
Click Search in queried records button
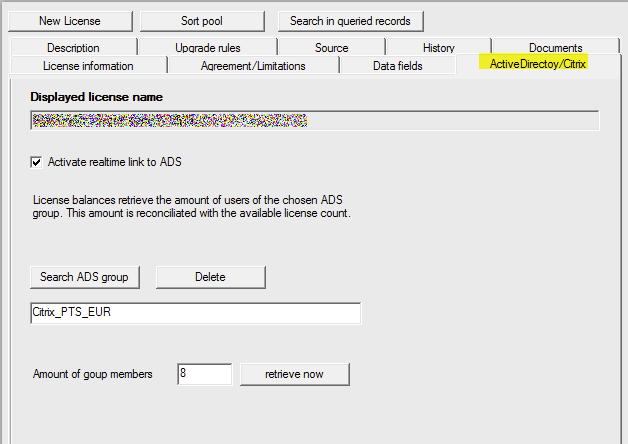(350, 21)
